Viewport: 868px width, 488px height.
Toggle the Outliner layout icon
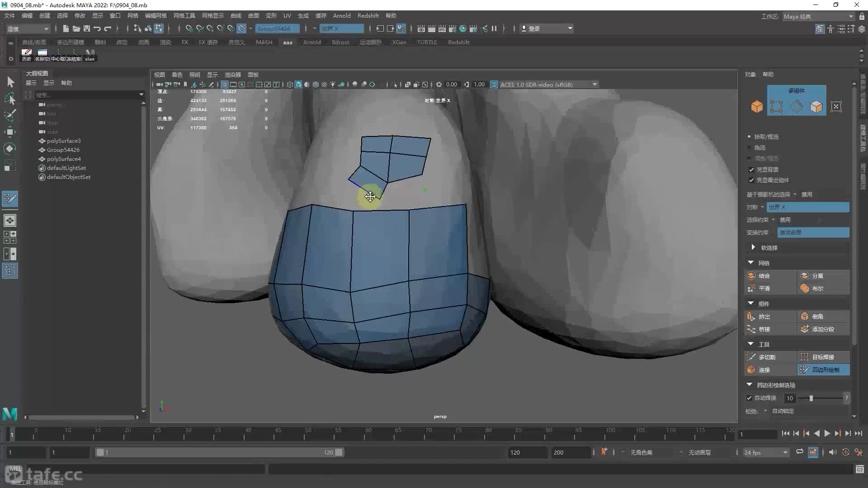[10, 271]
